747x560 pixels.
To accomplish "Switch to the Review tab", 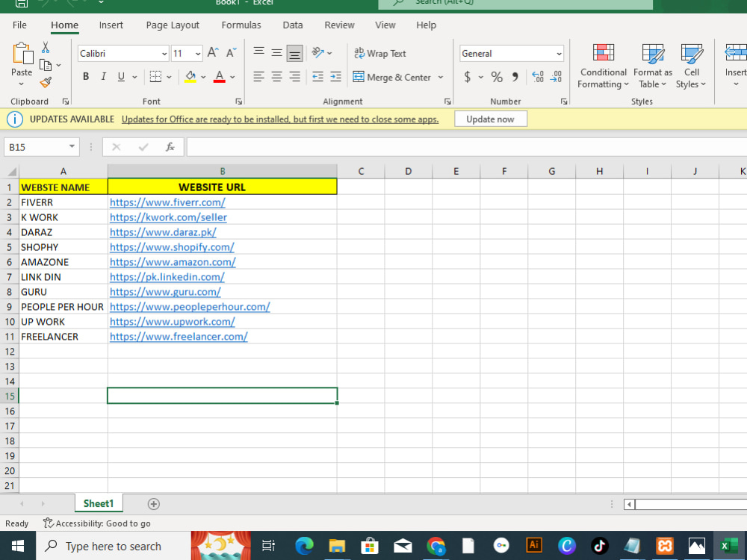I will (339, 25).
